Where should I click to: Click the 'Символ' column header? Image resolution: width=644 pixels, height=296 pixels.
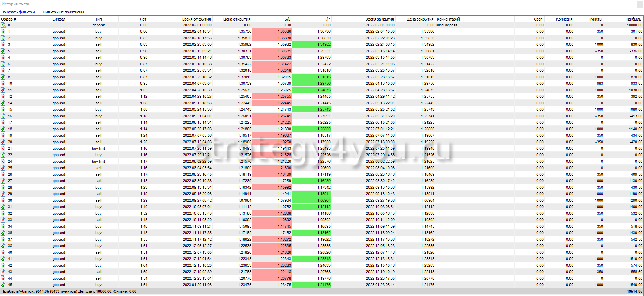tap(59, 19)
